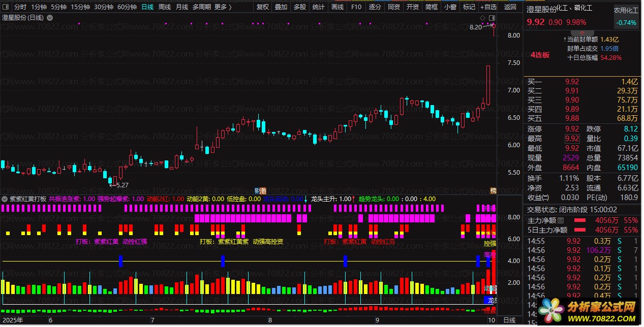The height and width of the screenshot is (327, 644).
Task: Select the 日线 daily period tab
Action: coord(147,7)
